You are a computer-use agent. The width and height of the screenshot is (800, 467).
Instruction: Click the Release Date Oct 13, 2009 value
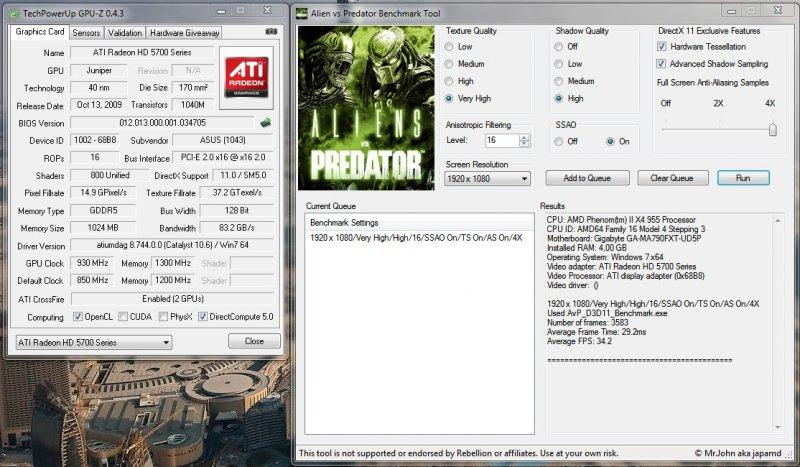coord(98,105)
